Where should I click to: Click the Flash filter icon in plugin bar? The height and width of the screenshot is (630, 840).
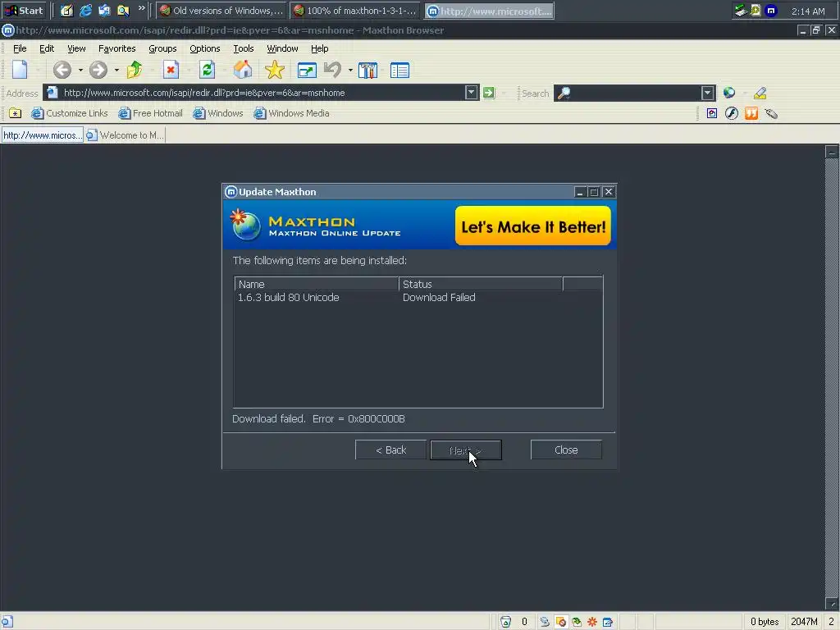[732, 113]
